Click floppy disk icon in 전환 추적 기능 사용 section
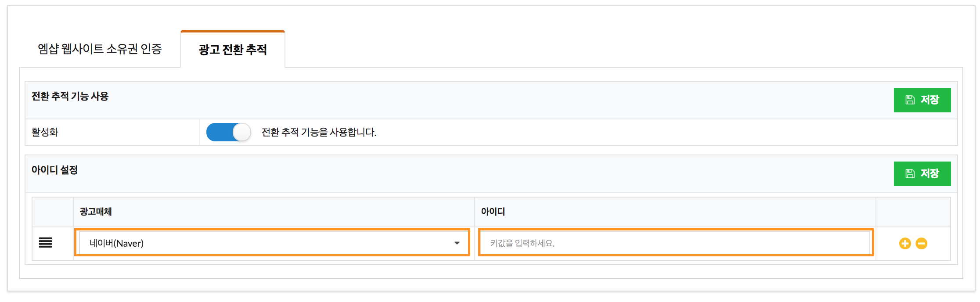 (x=910, y=100)
